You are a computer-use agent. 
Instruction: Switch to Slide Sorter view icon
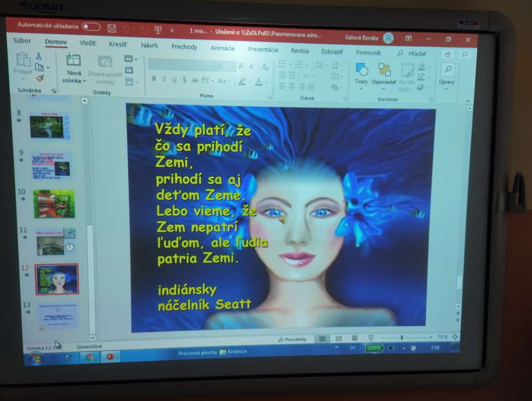tap(338, 338)
